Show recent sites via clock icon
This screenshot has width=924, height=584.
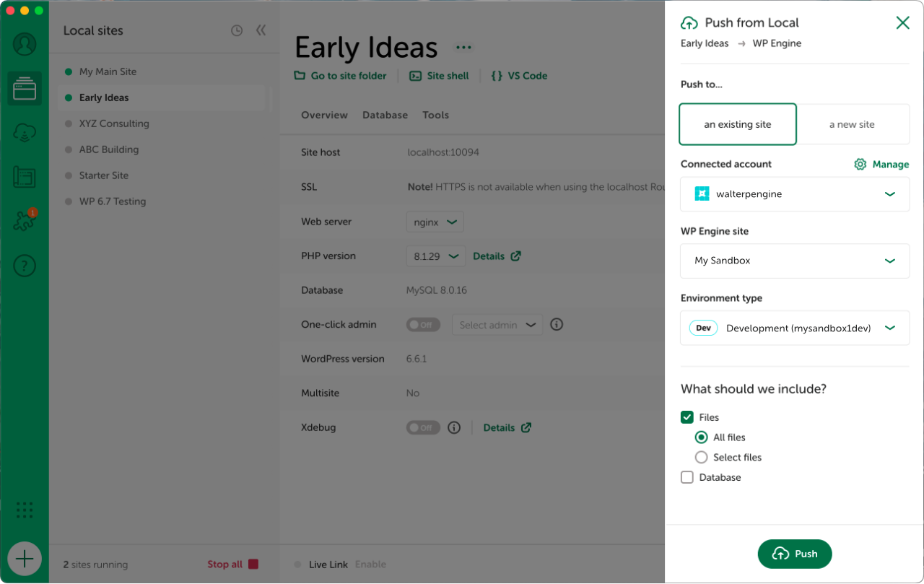point(237,30)
